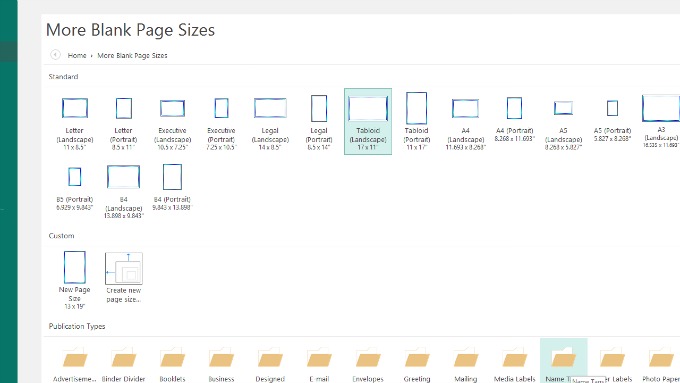The width and height of the screenshot is (680, 383).
Task: Open the Greeting publication folder
Action: [417, 363]
